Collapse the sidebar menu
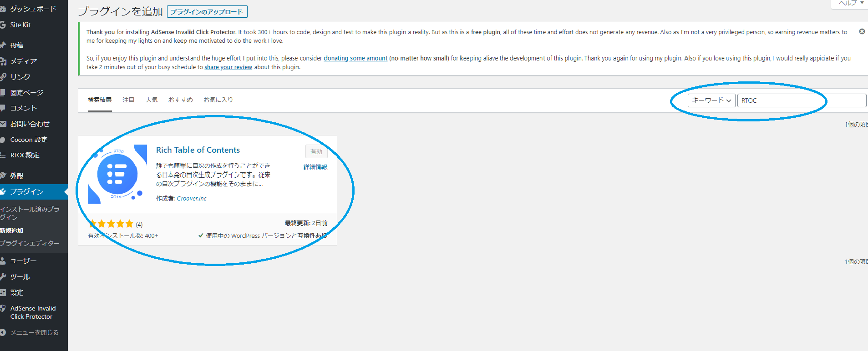This screenshot has width=868, height=351. pyautogui.click(x=30, y=333)
